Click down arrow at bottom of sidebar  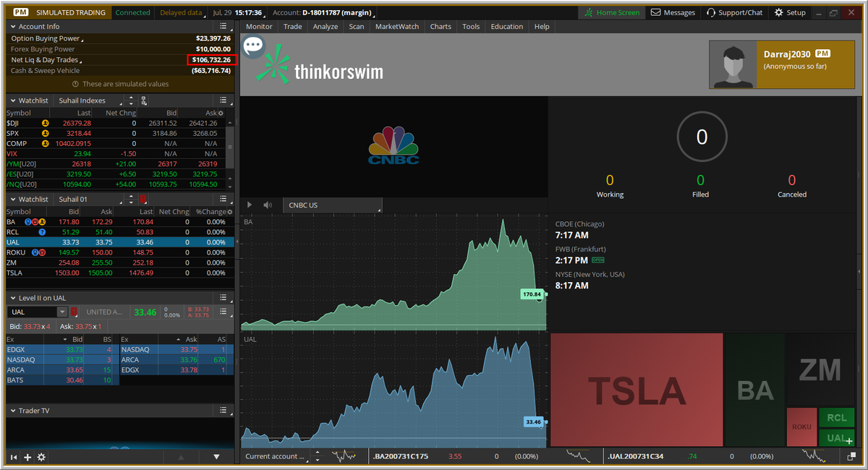pyautogui.click(x=216, y=457)
